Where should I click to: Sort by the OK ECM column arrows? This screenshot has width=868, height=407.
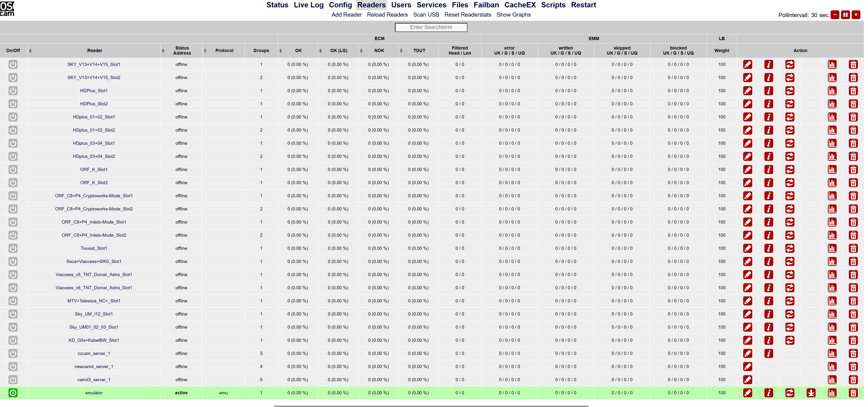pos(280,50)
